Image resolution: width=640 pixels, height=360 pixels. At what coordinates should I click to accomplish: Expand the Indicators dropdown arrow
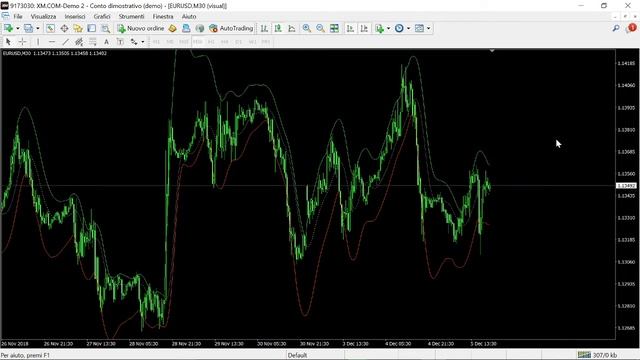tap(388, 29)
